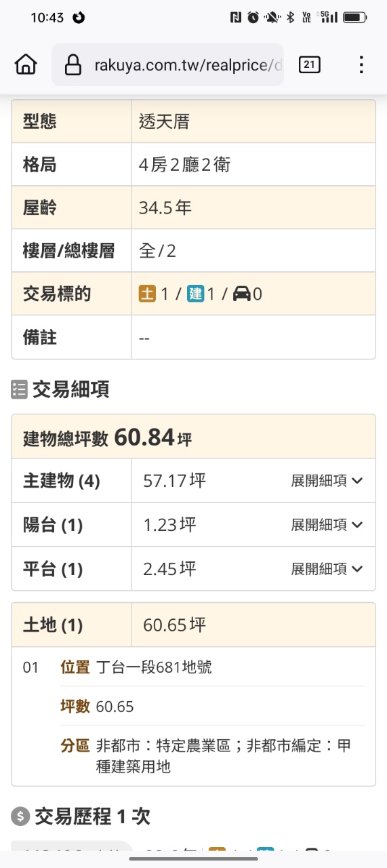
Task: Tap the browser home icon
Action: [x=26, y=64]
